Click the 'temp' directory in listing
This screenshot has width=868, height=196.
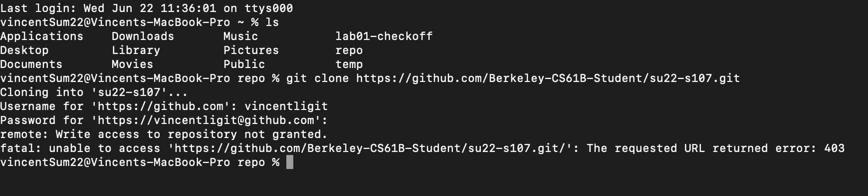[349, 64]
